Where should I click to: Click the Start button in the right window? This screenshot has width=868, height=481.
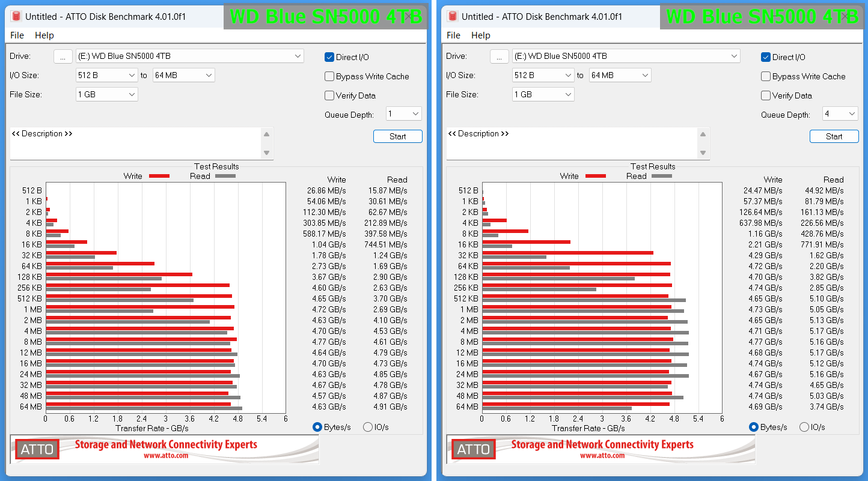coord(834,136)
